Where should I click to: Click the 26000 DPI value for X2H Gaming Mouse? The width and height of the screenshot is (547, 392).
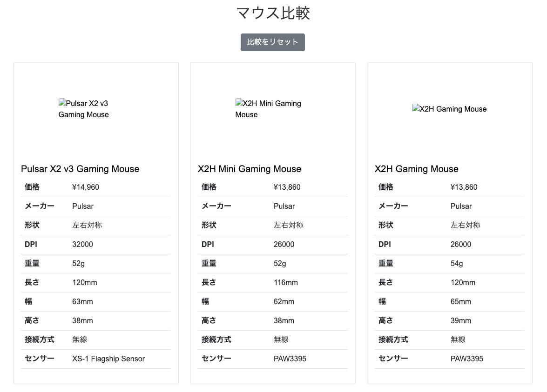pos(461,244)
